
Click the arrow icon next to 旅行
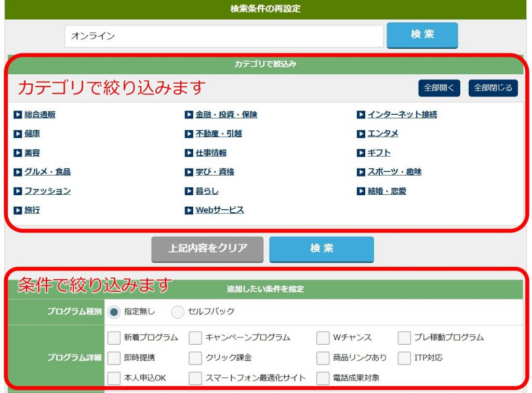click(x=18, y=210)
